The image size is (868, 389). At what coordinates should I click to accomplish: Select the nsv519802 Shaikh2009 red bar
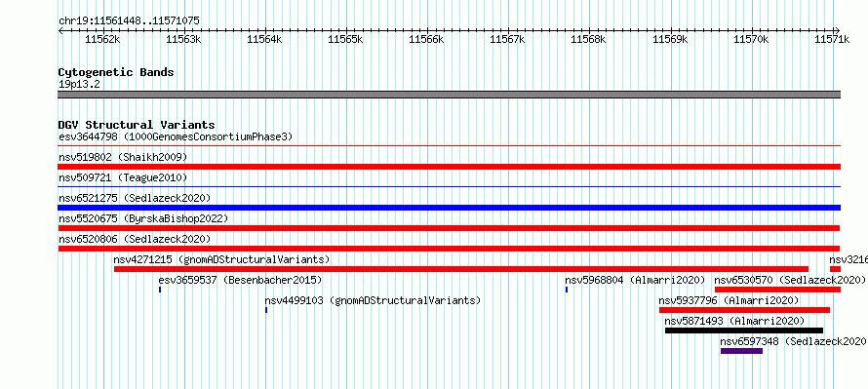pos(449,167)
